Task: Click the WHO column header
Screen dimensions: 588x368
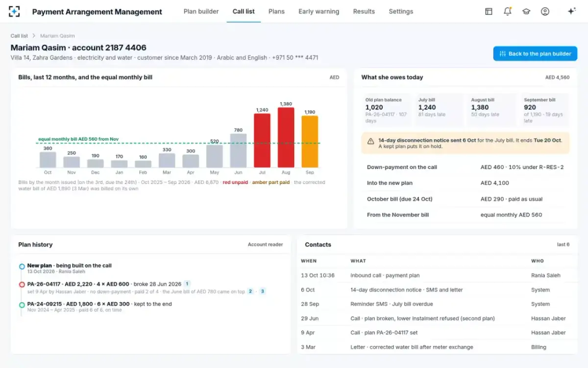Action: [538, 261]
